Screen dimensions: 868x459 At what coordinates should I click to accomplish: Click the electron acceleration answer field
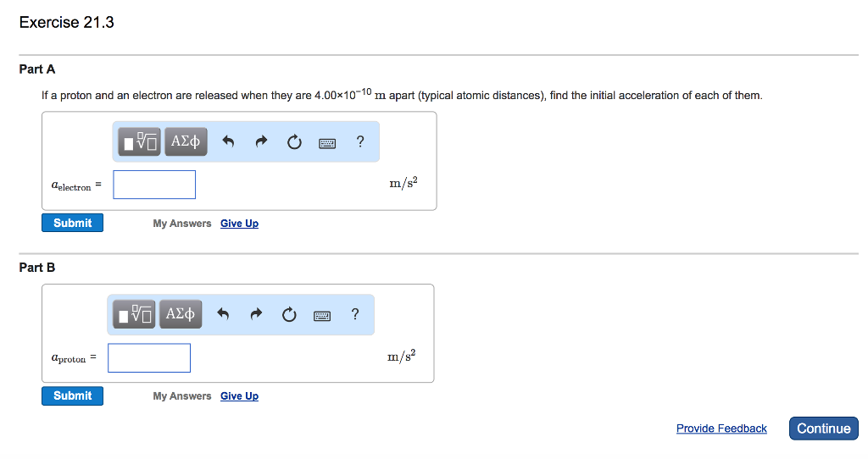pos(154,185)
